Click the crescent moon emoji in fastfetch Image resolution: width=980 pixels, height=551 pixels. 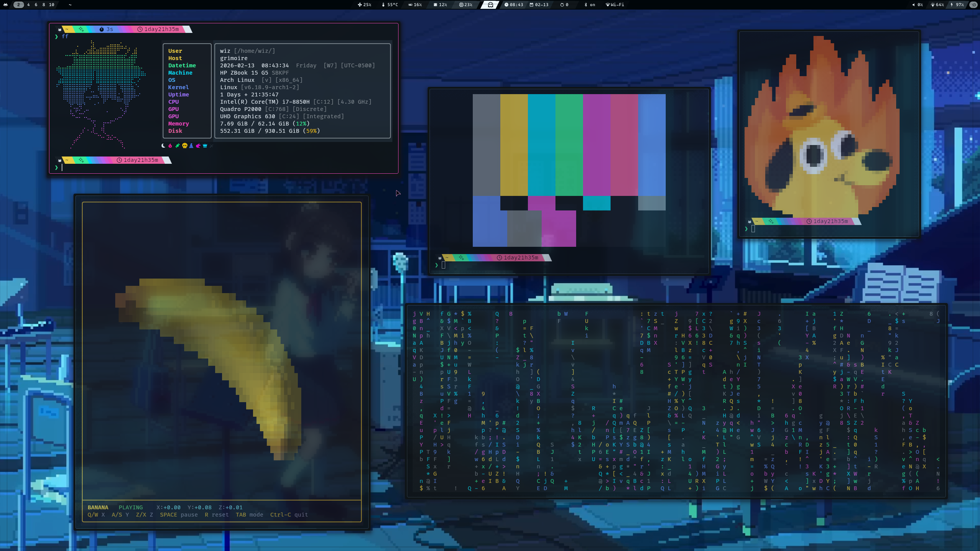163,146
